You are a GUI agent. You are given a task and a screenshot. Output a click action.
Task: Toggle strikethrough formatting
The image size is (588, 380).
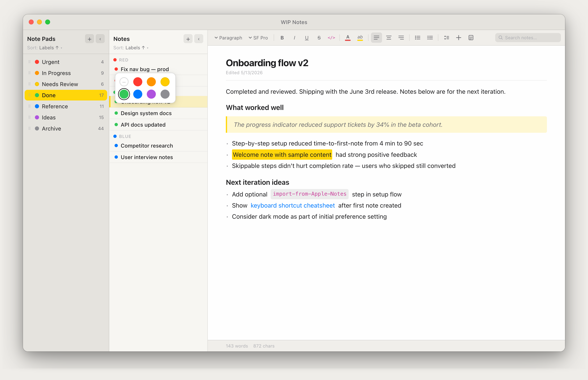point(319,38)
